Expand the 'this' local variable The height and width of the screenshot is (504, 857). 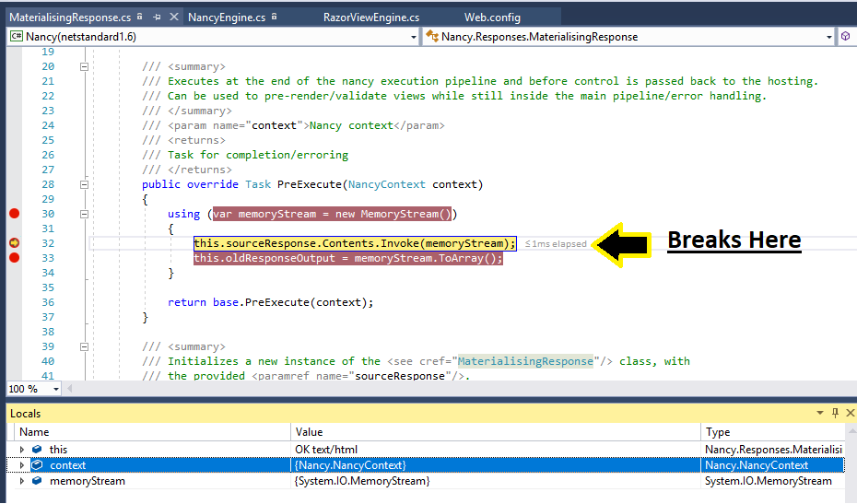tap(22, 450)
